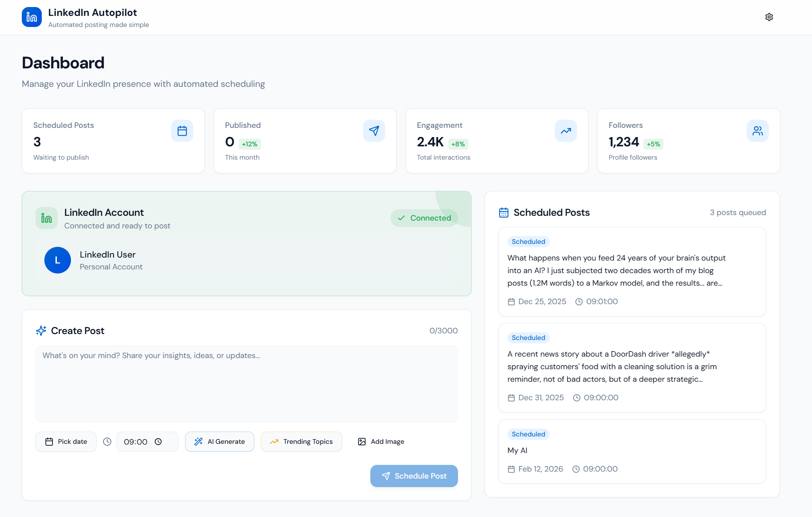Open scheduled post about feeding brain output to AI

pos(632,272)
